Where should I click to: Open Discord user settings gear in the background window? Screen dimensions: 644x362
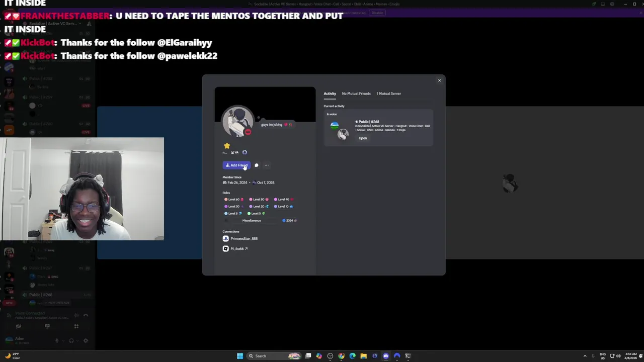click(86, 340)
